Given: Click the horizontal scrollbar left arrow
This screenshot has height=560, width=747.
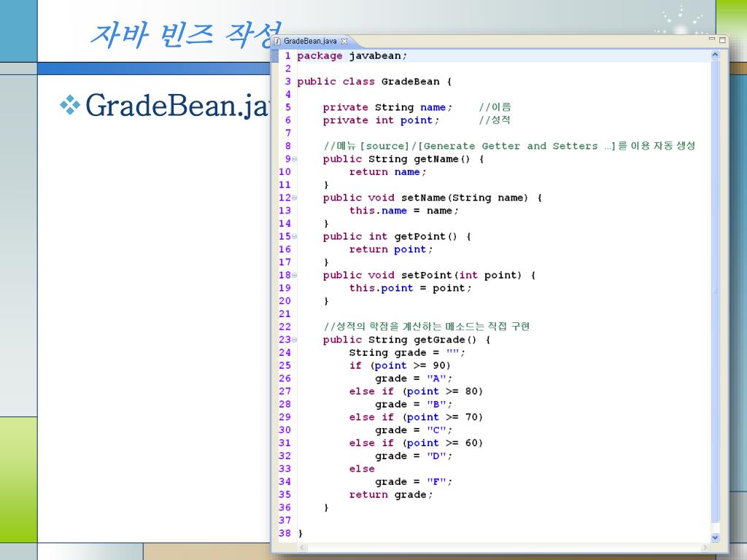Looking at the screenshot, I should click(x=301, y=548).
